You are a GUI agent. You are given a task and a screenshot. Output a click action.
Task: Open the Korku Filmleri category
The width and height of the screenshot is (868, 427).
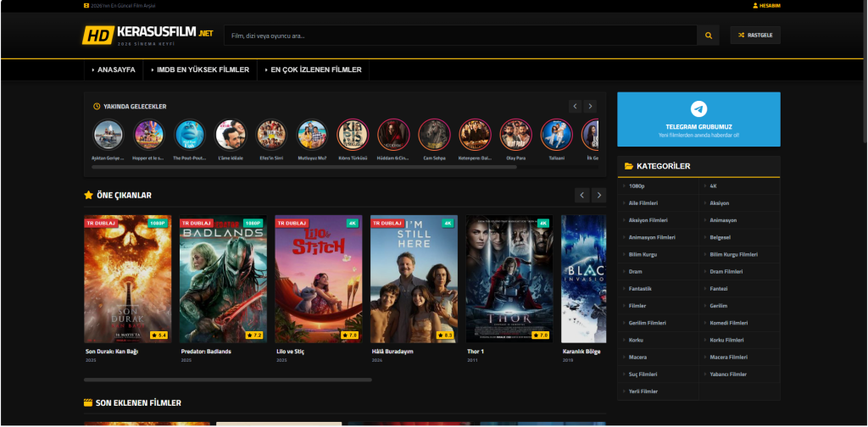pos(726,341)
